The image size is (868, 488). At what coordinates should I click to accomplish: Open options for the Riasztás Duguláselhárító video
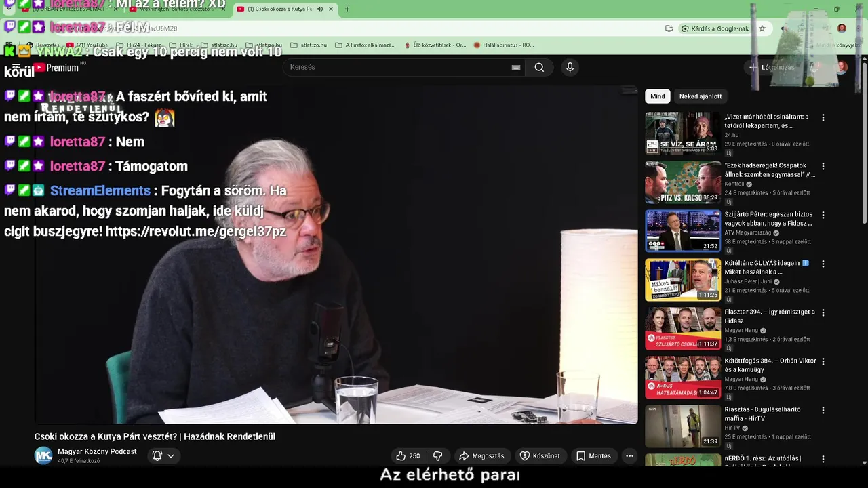tap(823, 410)
